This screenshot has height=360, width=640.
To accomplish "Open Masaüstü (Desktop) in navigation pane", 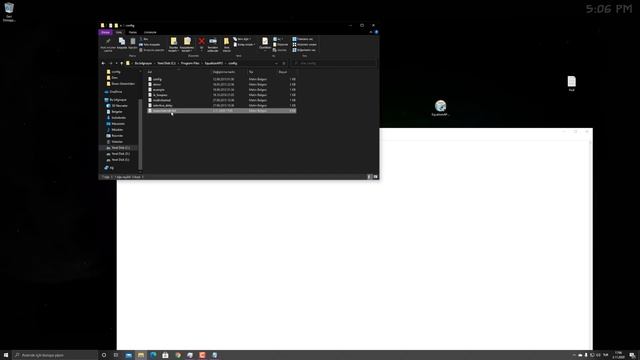I will tap(116, 123).
